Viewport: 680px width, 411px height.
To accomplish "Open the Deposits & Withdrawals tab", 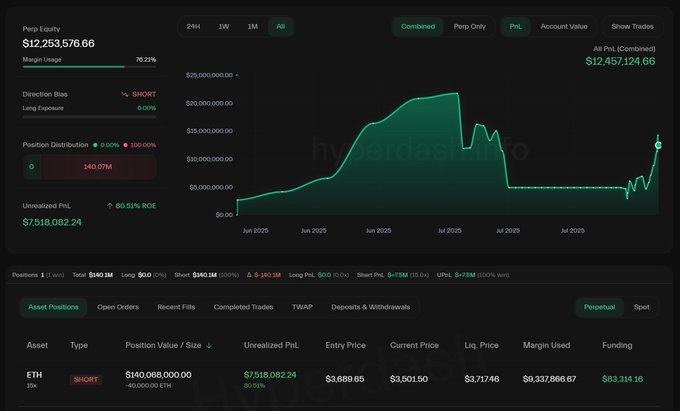I will pyautogui.click(x=370, y=307).
